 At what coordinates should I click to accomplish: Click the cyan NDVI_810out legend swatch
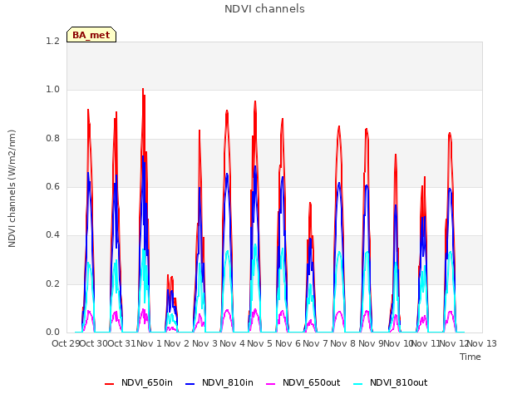coord(358,384)
